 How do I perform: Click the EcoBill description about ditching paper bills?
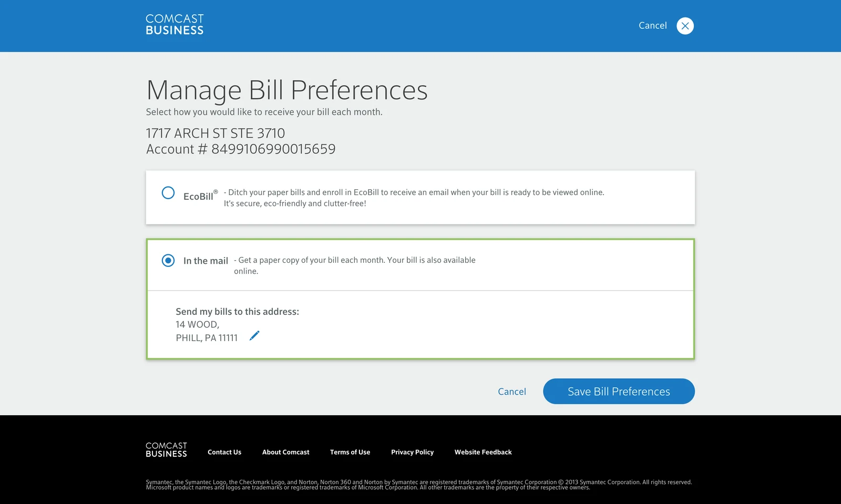[414, 198]
